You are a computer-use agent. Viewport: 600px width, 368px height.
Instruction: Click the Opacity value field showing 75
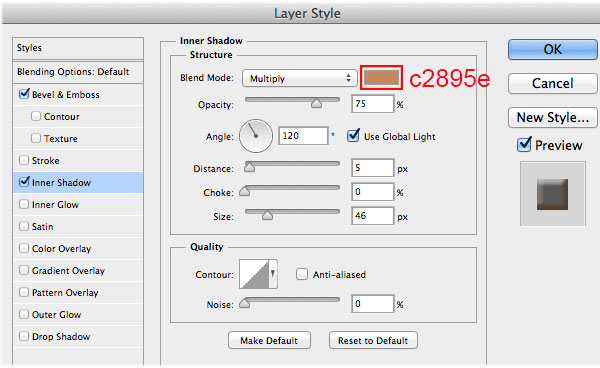pyautogui.click(x=372, y=104)
